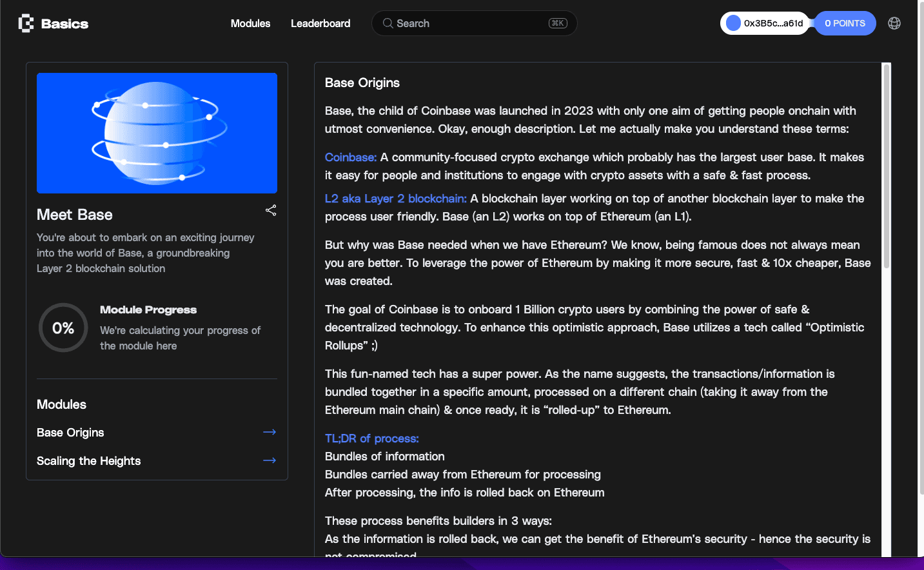Click the 'TL;DR of process:' heading
Image resolution: width=924 pixels, height=570 pixels.
pyautogui.click(x=372, y=438)
